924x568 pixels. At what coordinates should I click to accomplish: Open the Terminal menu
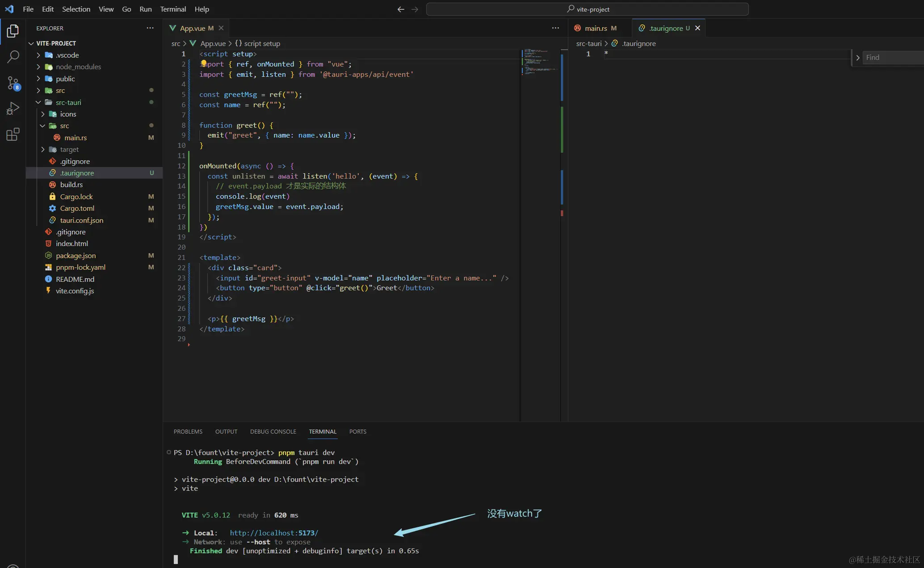pos(173,9)
